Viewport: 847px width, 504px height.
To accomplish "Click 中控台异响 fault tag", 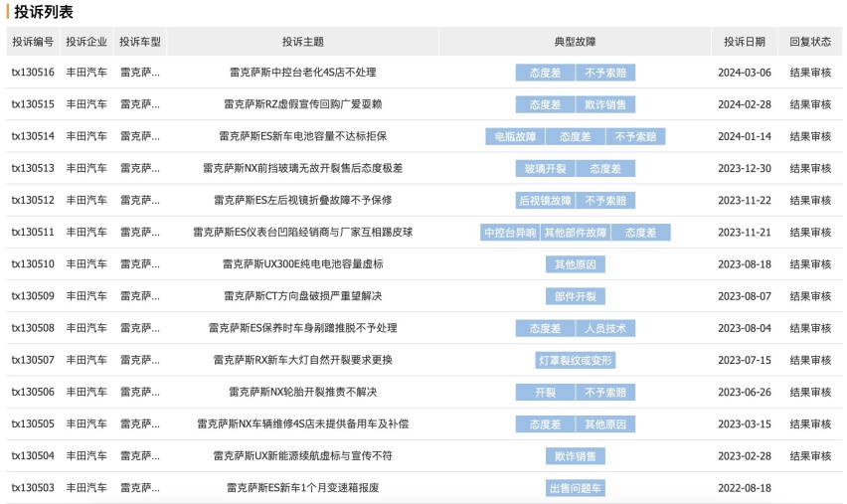I will [509, 233].
